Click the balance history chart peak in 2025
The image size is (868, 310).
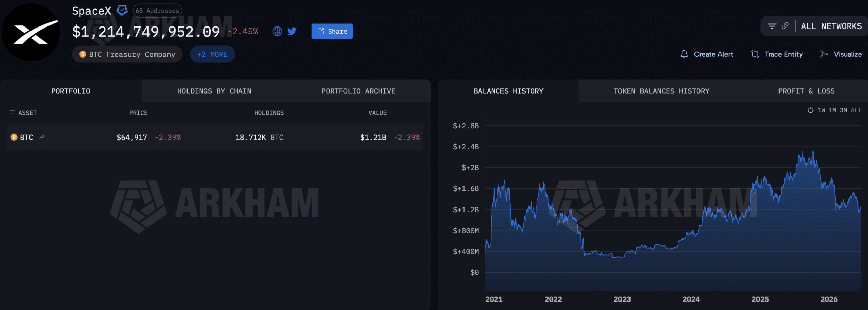[x=813, y=151]
